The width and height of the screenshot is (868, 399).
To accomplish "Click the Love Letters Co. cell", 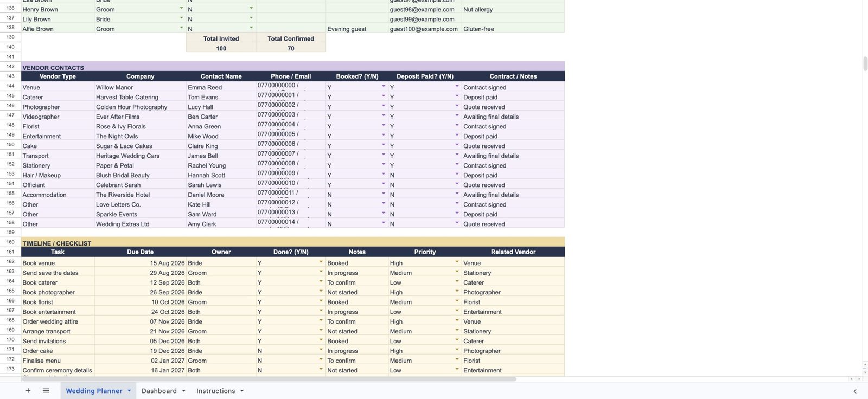I will pos(141,204).
